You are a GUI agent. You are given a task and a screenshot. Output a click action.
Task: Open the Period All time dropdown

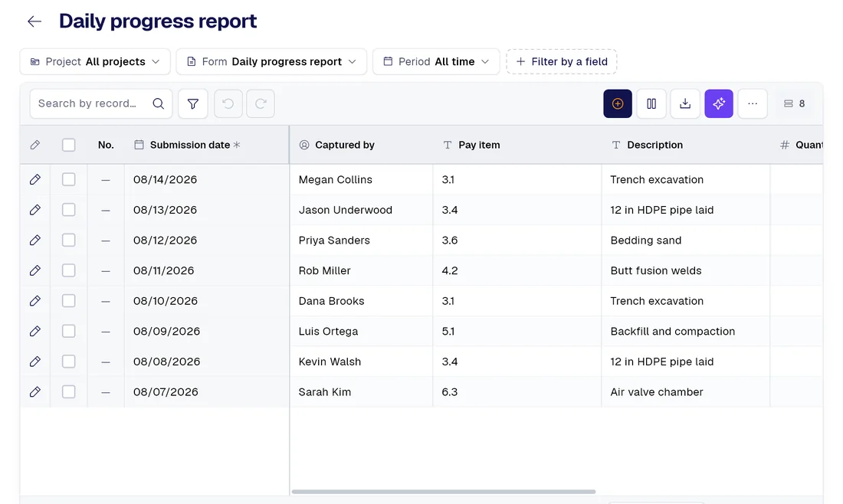point(436,62)
